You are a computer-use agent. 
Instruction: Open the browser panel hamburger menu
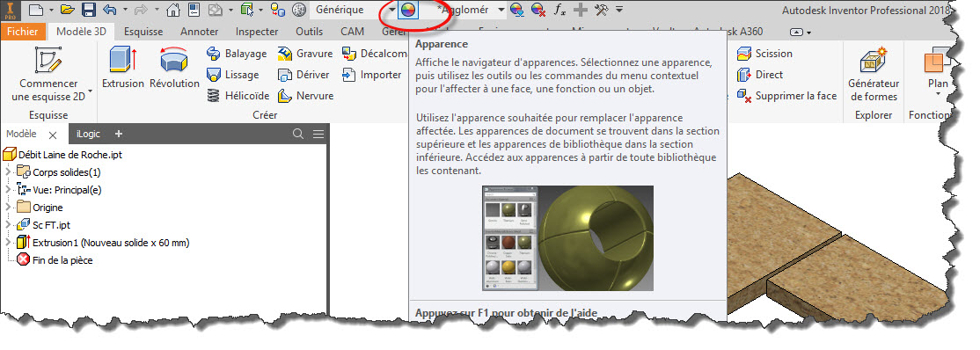(x=318, y=134)
